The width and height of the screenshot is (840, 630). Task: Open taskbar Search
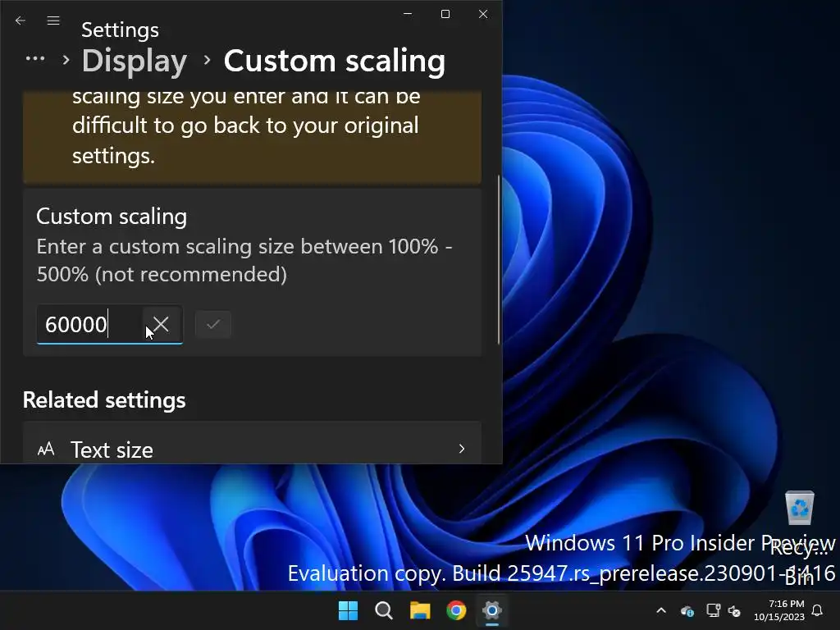(x=384, y=610)
